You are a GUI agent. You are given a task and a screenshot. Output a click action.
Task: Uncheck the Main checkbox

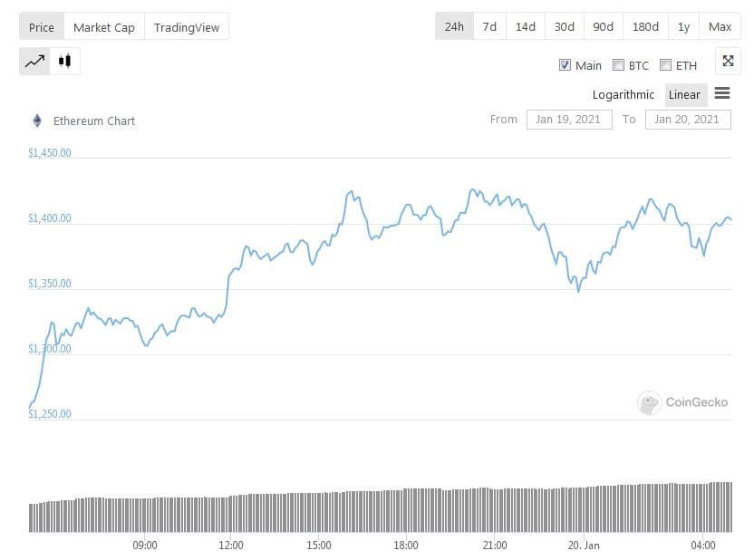pos(565,65)
